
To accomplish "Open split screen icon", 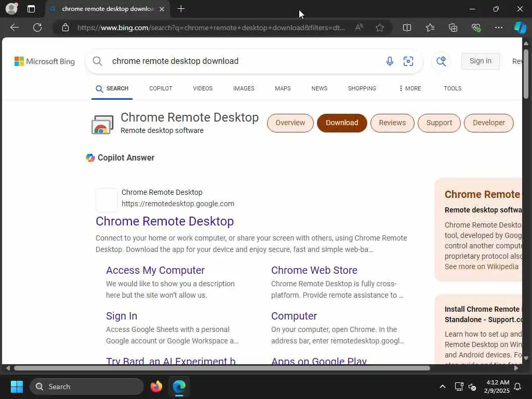I will click(x=407, y=28).
